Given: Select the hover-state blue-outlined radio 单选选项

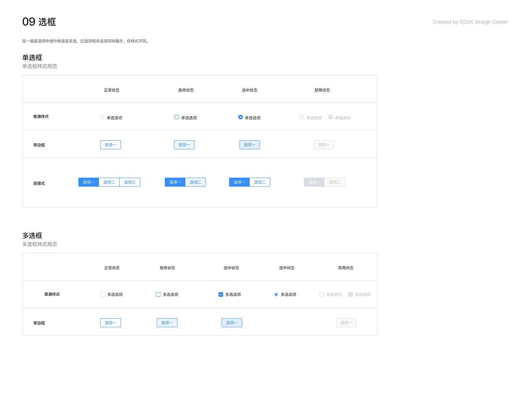Looking at the screenshot, I should (177, 117).
